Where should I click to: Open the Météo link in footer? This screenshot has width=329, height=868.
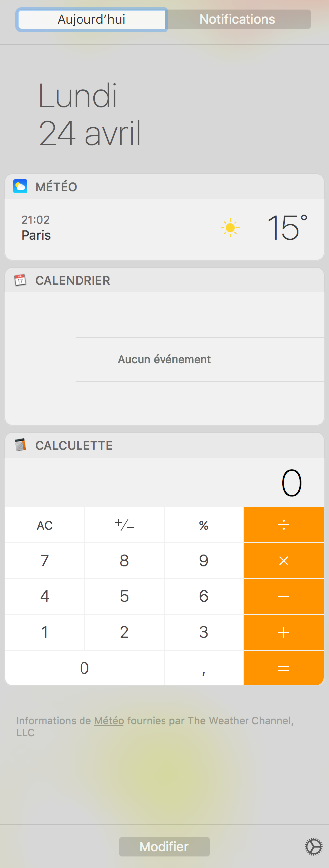pyautogui.click(x=109, y=721)
